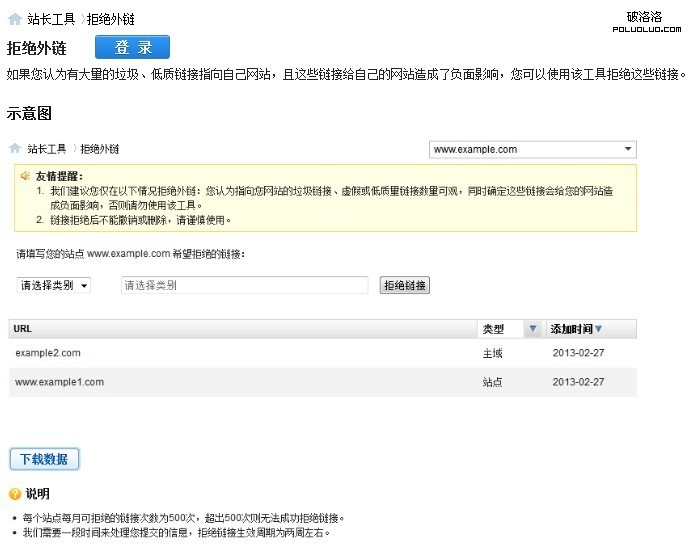Image resolution: width=692 pixels, height=556 pixels.
Task: Open the www.example.com site dropdown
Action: pos(532,150)
